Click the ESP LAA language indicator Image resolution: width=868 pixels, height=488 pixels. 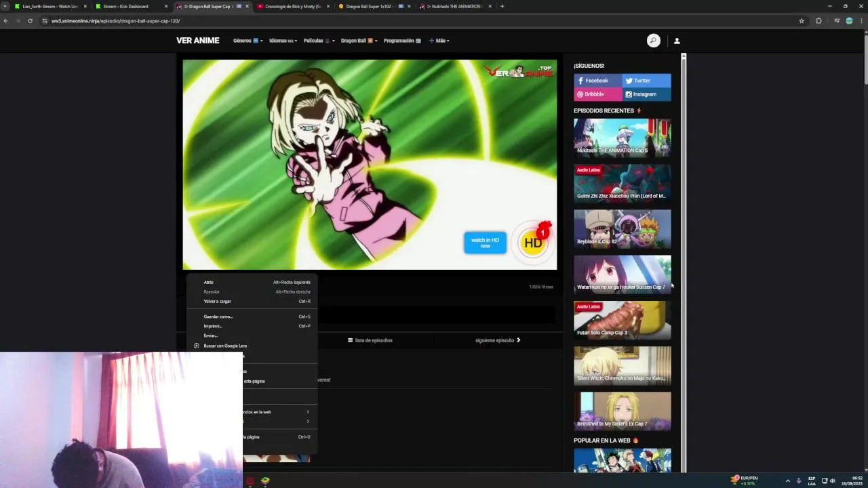click(x=811, y=481)
